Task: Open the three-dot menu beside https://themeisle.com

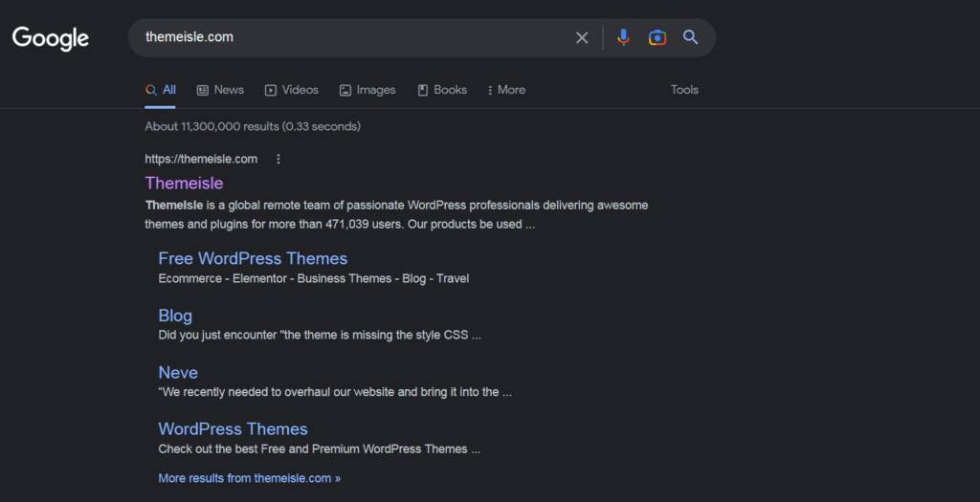Action: tap(278, 160)
